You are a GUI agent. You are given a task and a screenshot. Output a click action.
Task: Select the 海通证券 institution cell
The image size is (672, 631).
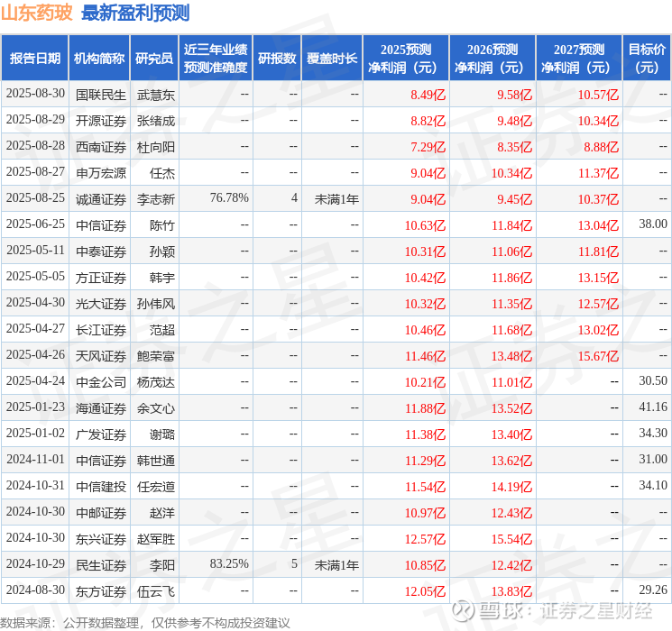click(101, 408)
